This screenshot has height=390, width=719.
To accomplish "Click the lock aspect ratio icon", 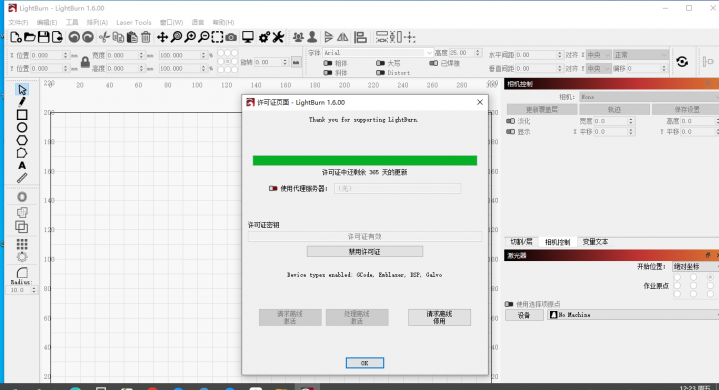I will click(x=85, y=62).
